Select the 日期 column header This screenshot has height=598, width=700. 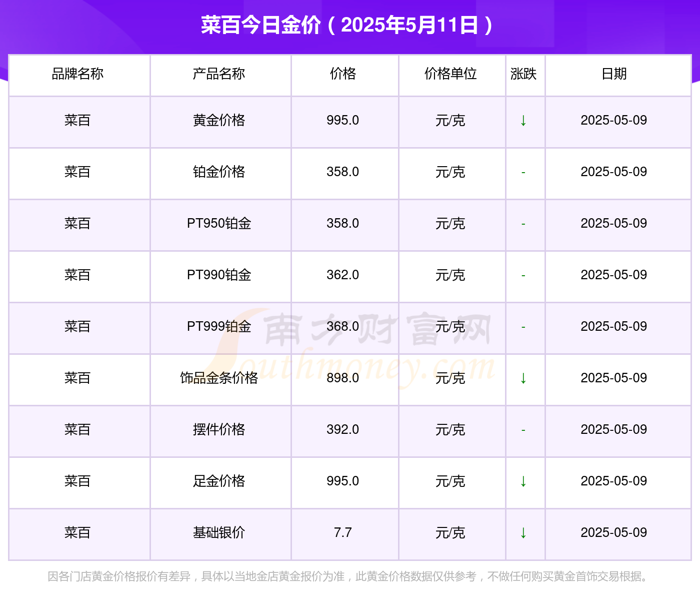tap(614, 74)
